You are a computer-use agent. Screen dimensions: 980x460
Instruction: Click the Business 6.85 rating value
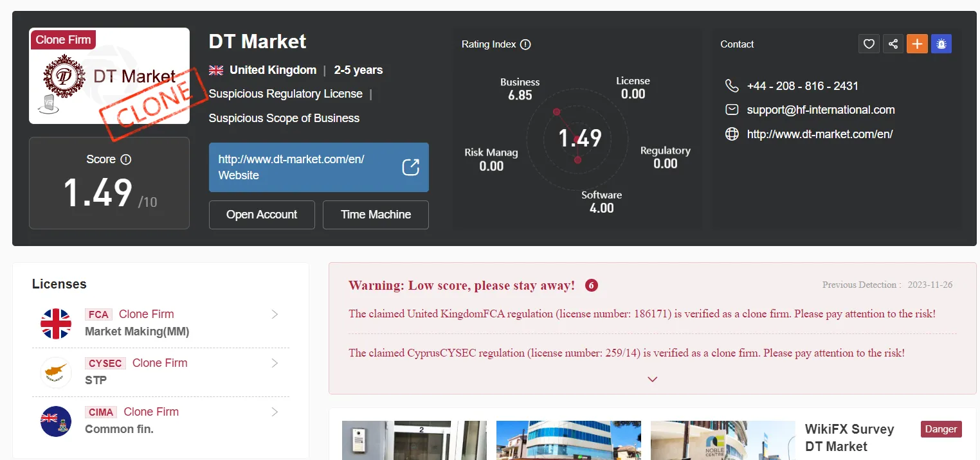(520, 89)
